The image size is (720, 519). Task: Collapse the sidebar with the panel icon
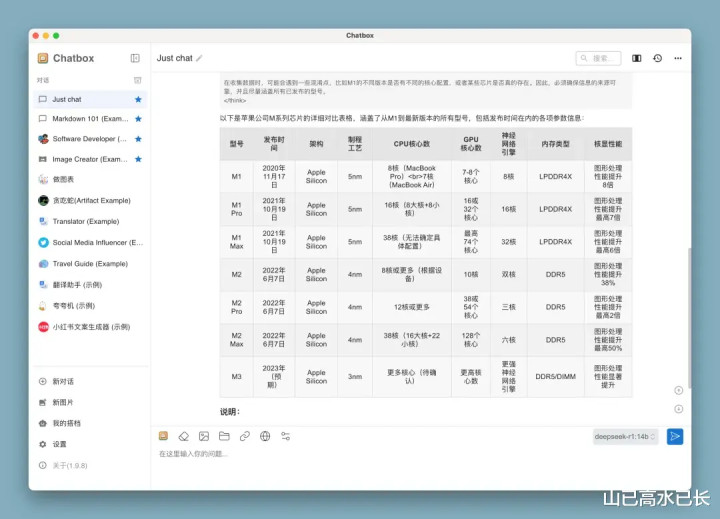tap(135, 58)
